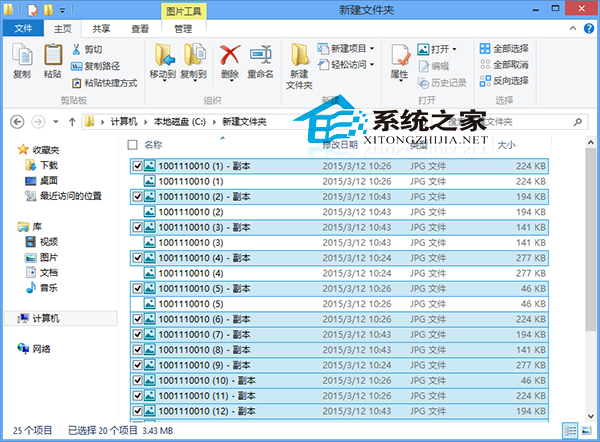Viewport: 600px width, 442px height.
Task: Create a new folder with 新建文件夹
Action: [x=299, y=66]
